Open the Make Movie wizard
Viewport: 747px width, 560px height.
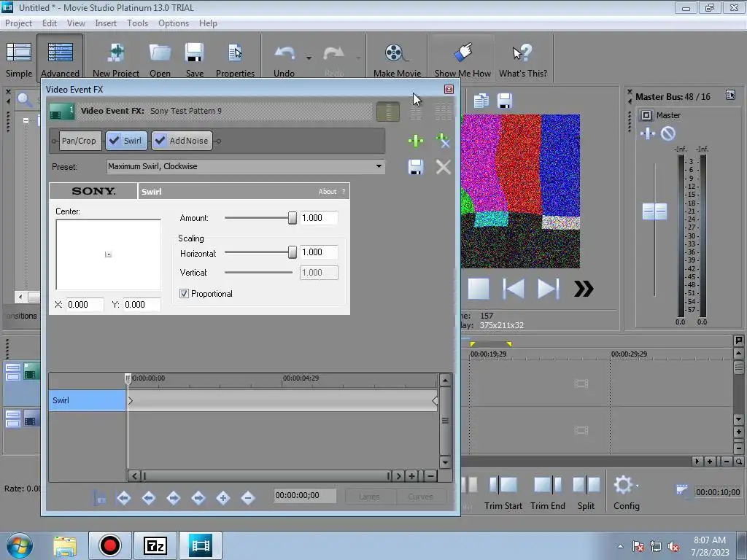click(x=397, y=59)
